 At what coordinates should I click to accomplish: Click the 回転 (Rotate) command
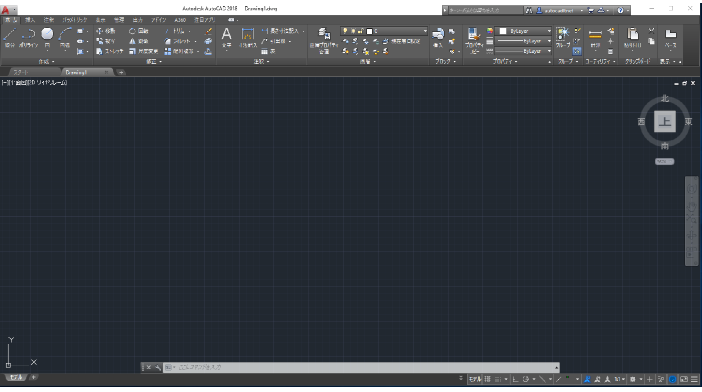click(x=139, y=31)
